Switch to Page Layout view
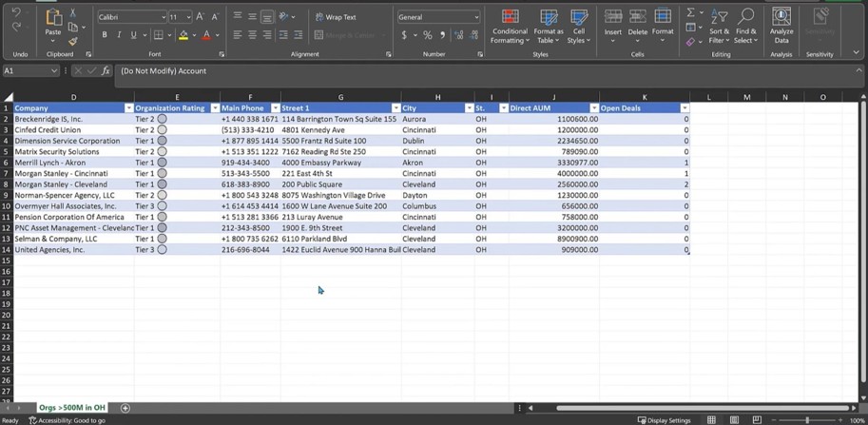868x425 pixels. point(735,420)
